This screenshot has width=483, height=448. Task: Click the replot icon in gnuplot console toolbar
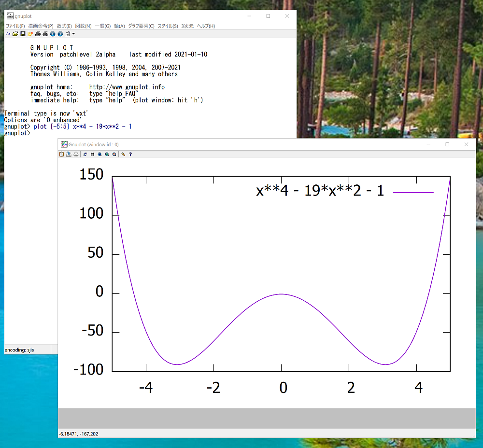(x=8, y=34)
